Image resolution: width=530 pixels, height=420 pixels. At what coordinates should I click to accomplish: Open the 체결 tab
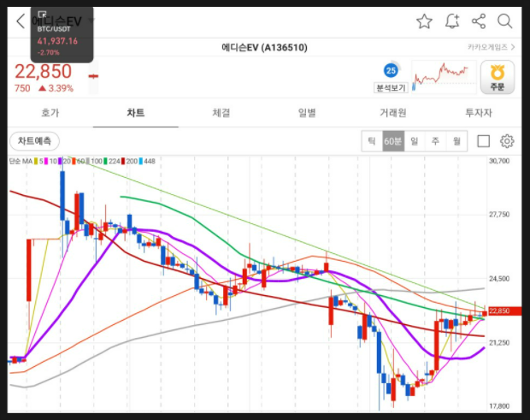coord(221,113)
